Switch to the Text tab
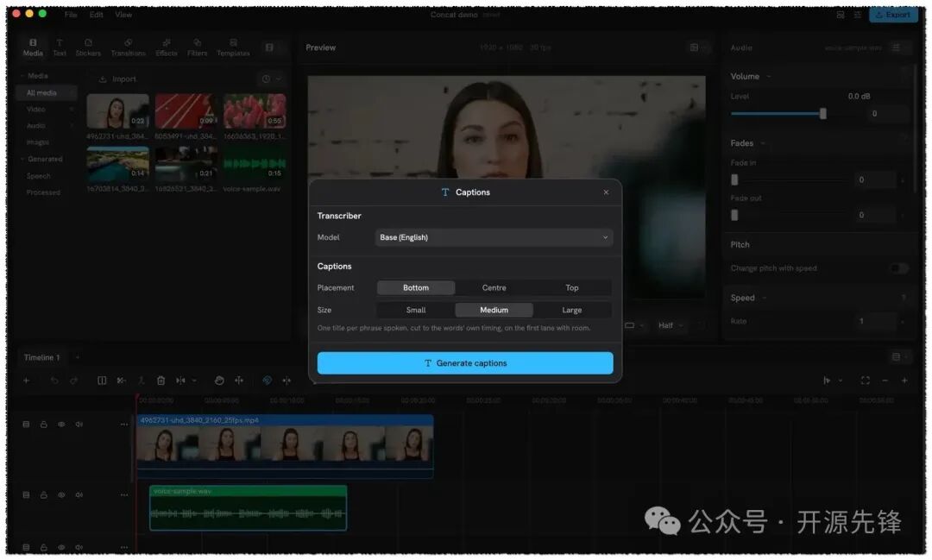932x560 pixels. tap(60, 47)
